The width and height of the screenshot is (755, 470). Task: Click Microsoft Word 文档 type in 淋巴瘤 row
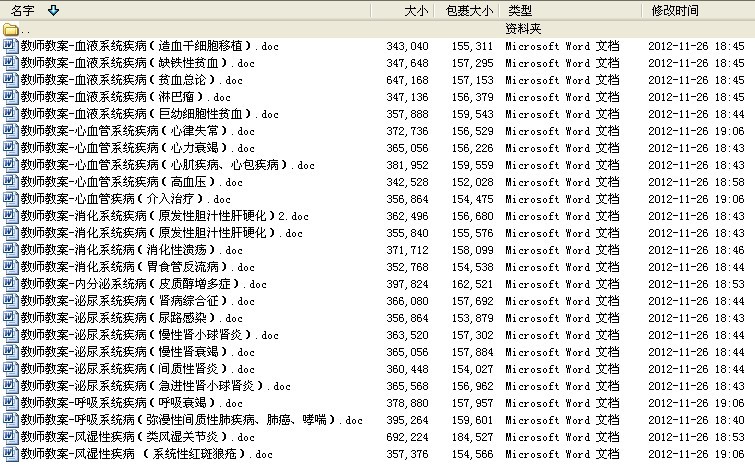[562, 97]
